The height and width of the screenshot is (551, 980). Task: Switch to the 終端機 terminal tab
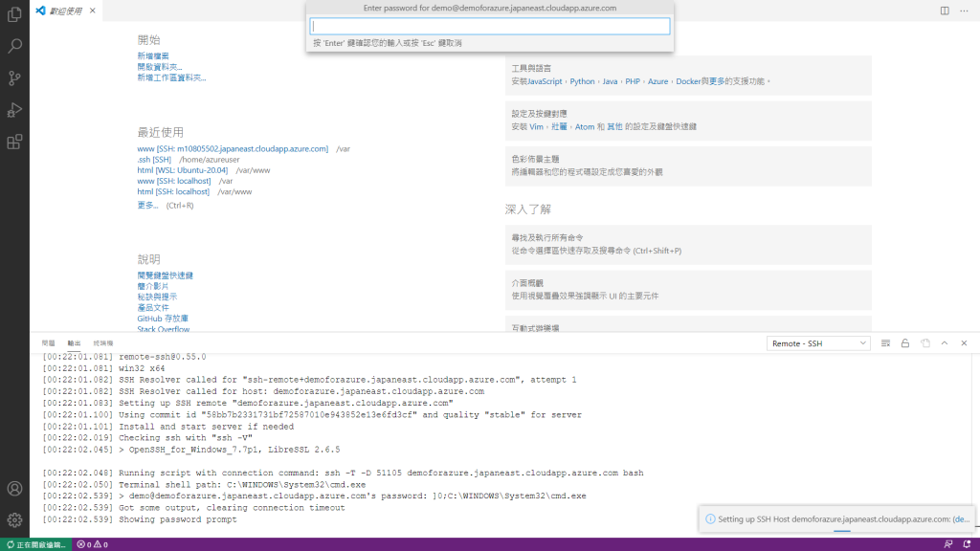point(103,343)
